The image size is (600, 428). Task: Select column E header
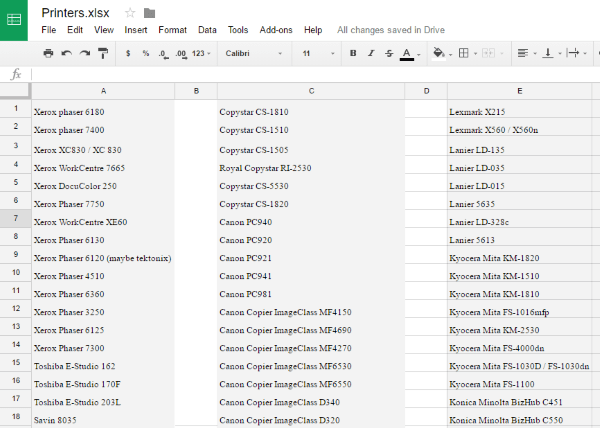click(519, 91)
